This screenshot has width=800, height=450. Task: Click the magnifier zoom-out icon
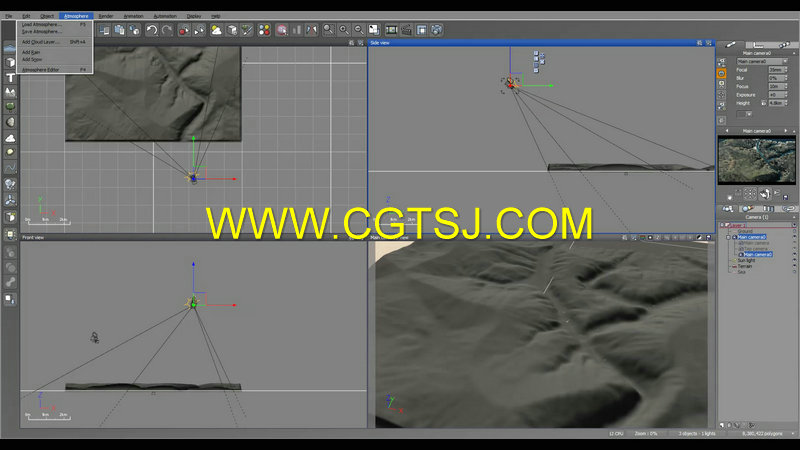[359, 30]
